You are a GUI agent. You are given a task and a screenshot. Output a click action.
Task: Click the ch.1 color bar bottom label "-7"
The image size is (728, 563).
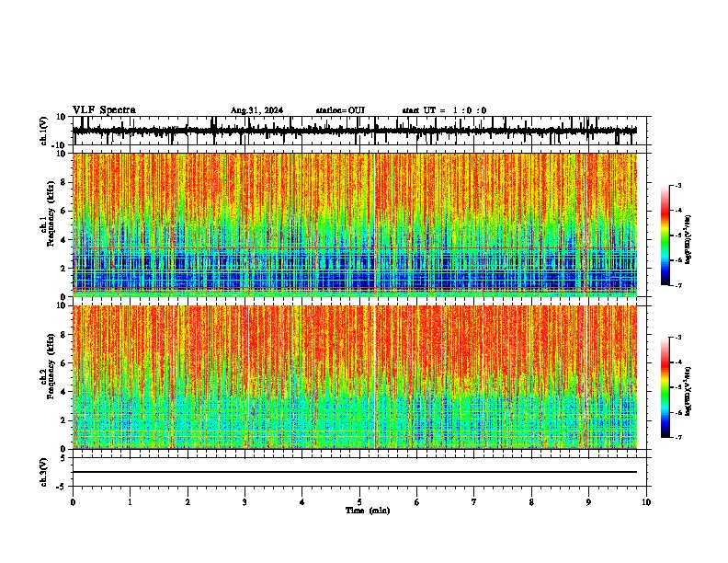click(678, 285)
